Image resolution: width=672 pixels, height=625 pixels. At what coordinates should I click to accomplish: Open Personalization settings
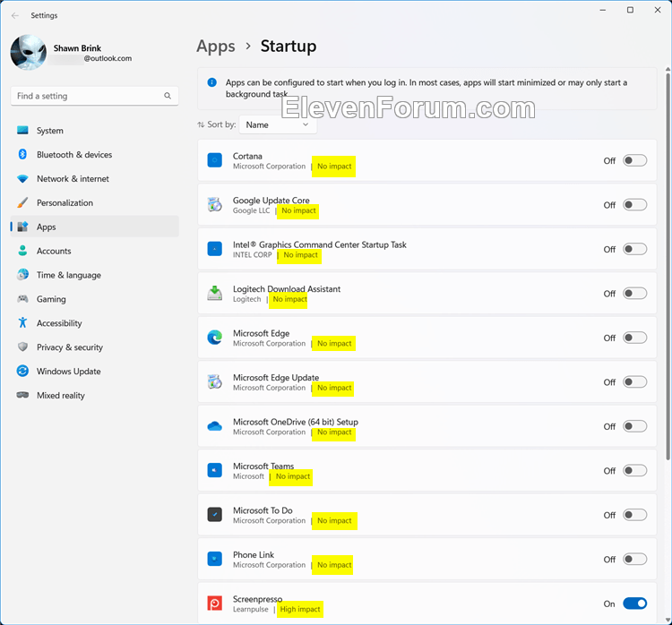coord(94,202)
